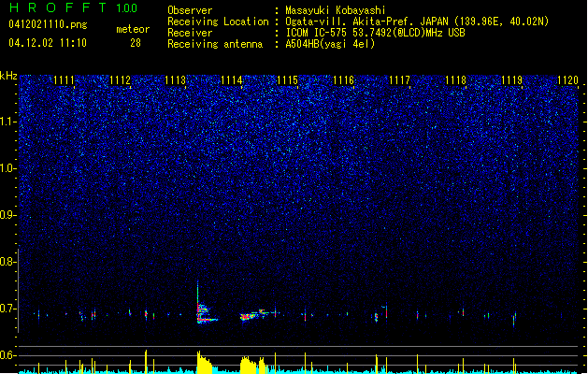Click the HROFFT title text
This screenshot has width=588, height=374.
pyautogui.click(x=58, y=7)
